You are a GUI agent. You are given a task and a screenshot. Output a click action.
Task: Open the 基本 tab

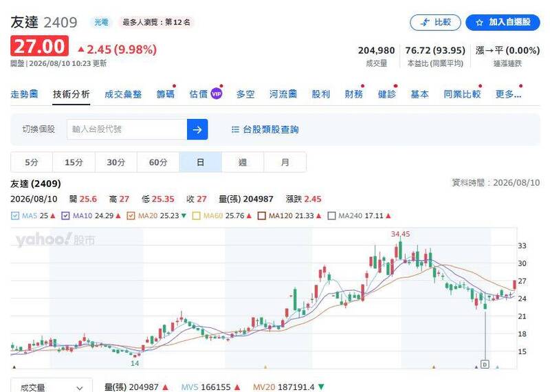click(x=420, y=94)
